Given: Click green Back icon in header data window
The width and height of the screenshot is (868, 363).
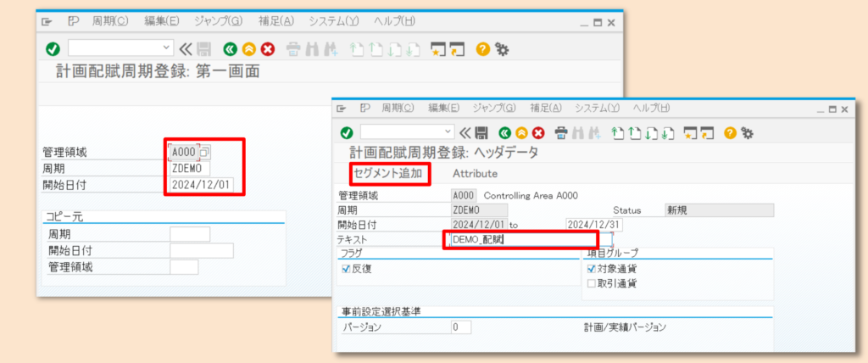Looking at the screenshot, I should (x=504, y=132).
